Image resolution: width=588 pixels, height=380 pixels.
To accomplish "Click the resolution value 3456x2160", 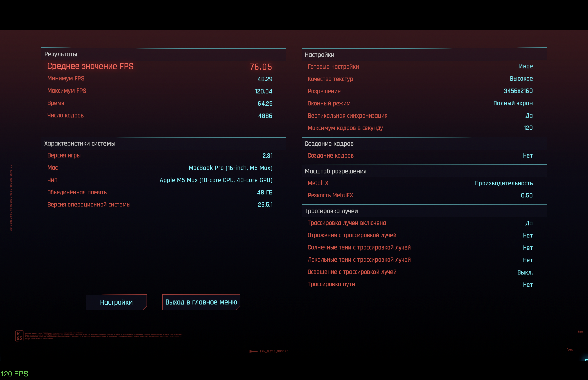I will coord(518,91).
